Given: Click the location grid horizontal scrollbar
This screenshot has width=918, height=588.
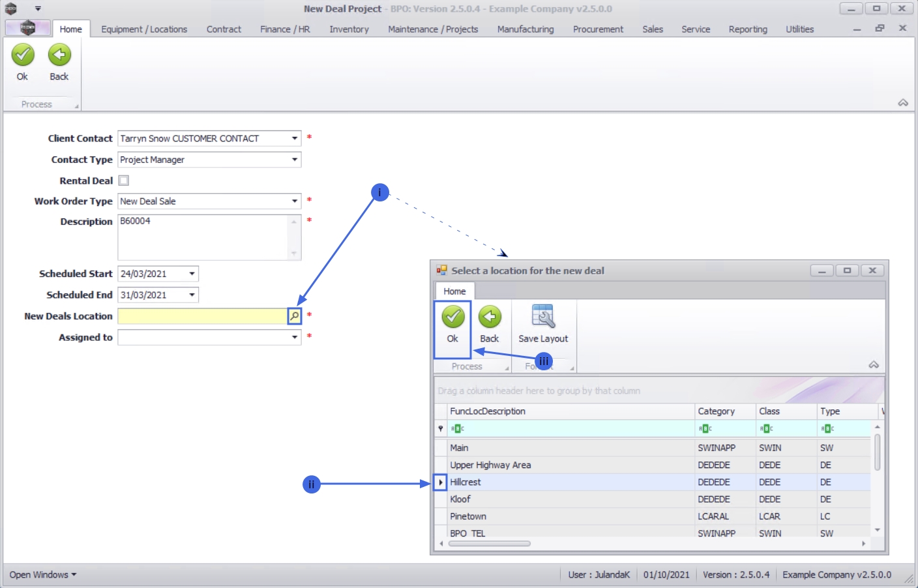Looking at the screenshot, I should (x=490, y=544).
